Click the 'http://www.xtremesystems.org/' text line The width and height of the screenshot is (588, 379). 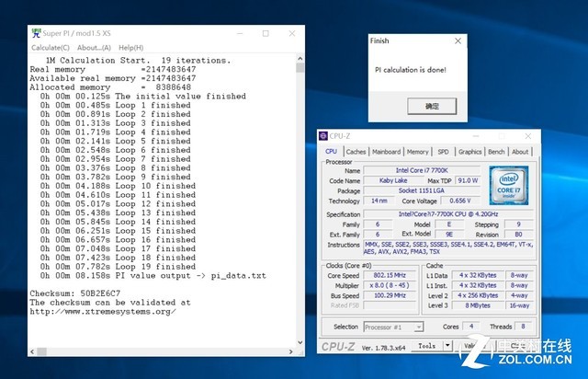[103, 312]
